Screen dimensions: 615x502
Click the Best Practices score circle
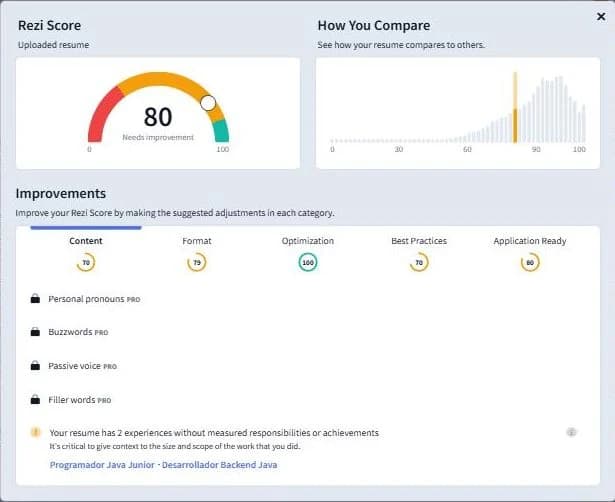point(419,262)
